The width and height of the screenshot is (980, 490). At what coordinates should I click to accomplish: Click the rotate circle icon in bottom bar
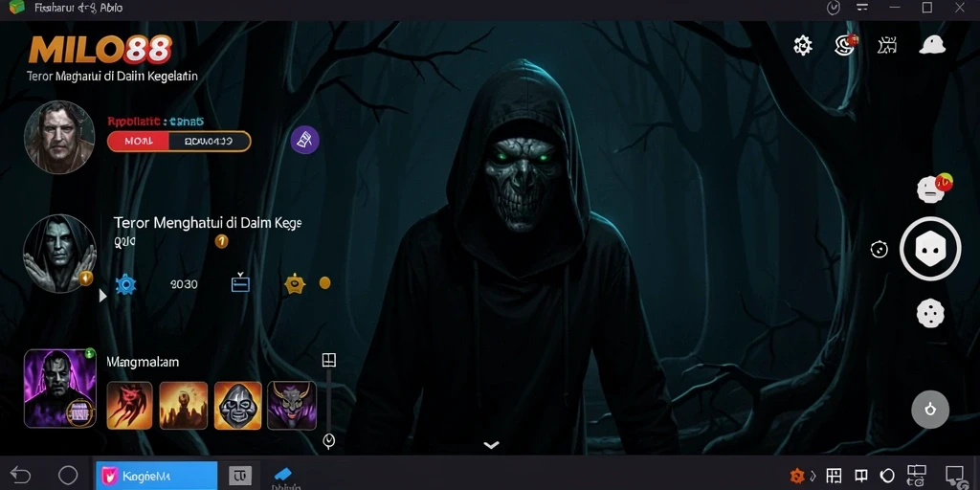887,476
